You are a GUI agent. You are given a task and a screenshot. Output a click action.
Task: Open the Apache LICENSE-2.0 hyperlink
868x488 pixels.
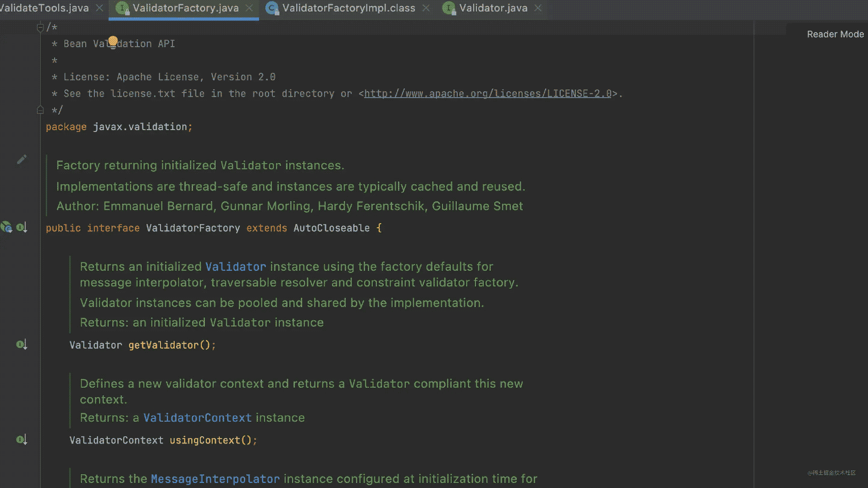[x=487, y=93]
